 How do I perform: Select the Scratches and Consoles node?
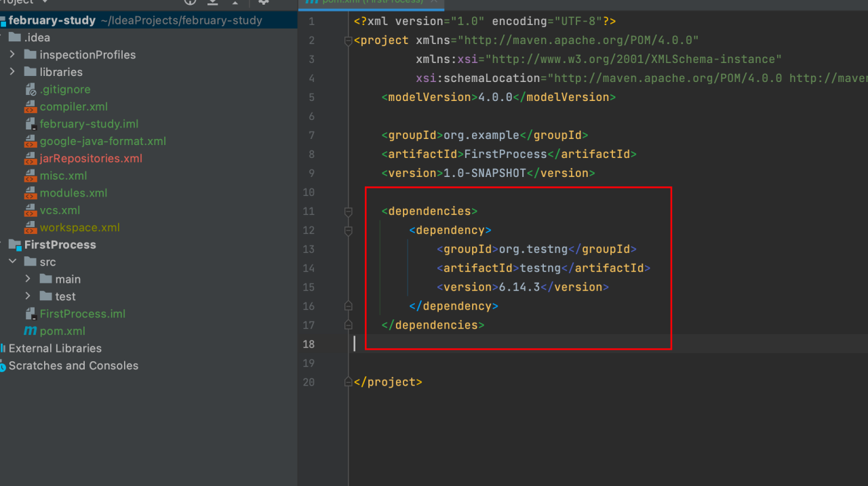(73, 365)
